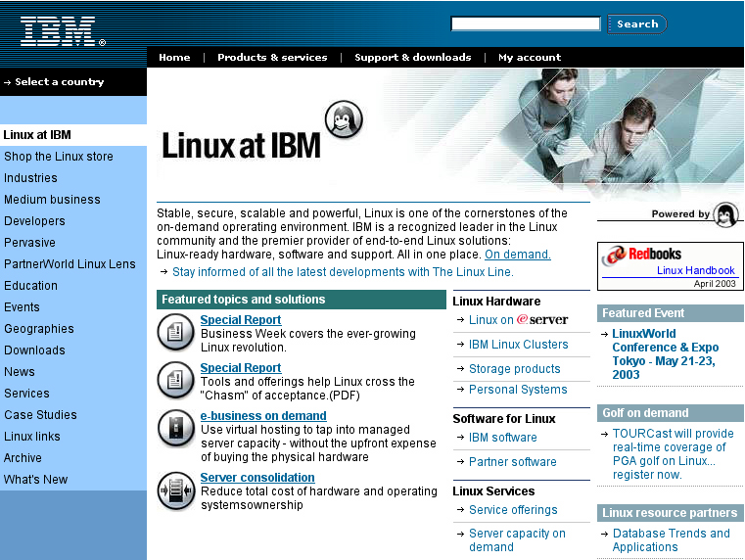Open Medium business in the sidebar

tap(52, 200)
